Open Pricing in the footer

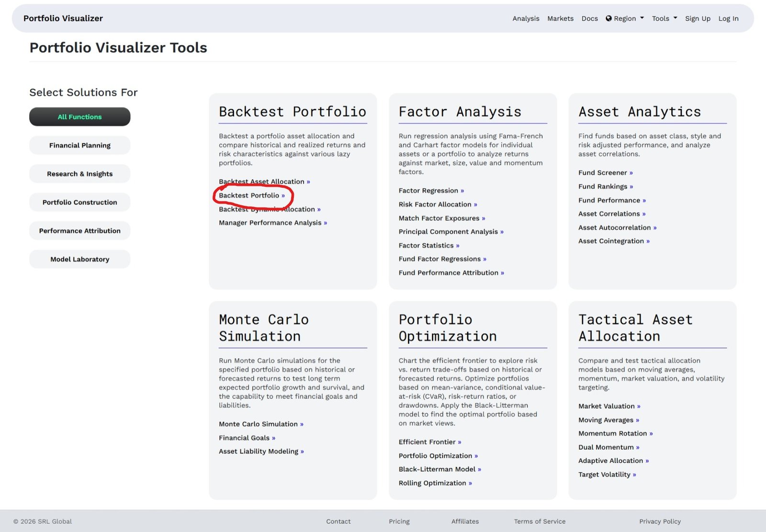point(399,521)
